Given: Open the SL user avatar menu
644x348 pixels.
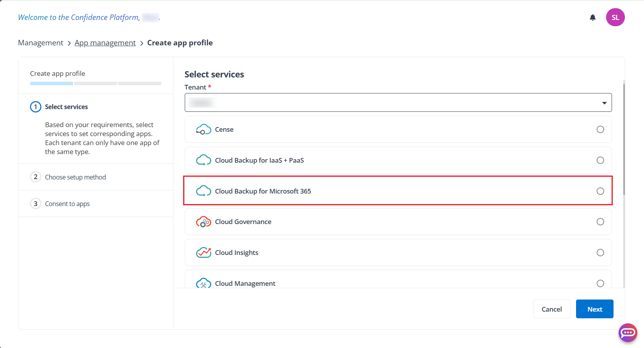Looking at the screenshot, I should point(615,18).
